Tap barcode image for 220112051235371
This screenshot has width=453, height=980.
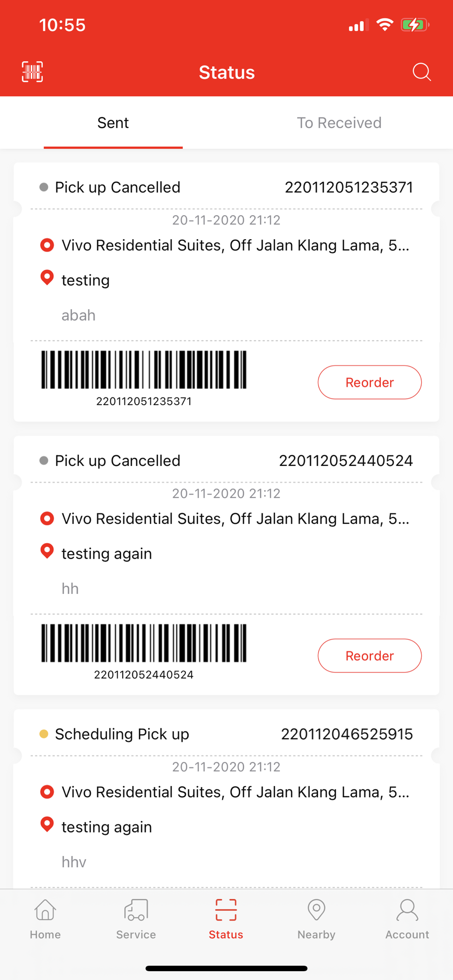(x=144, y=370)
